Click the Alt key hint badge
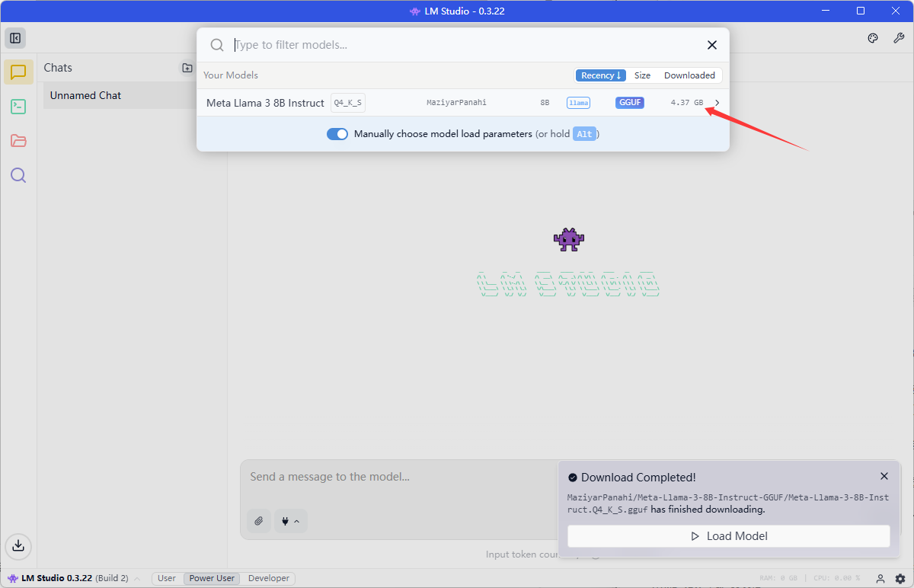The width and height of the screenshot is (914, 588). coord(584,134)
